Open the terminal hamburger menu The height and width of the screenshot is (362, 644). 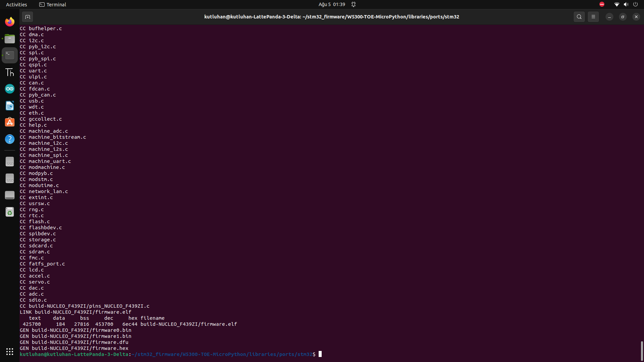pyautogui.click(x=593, y=16)
